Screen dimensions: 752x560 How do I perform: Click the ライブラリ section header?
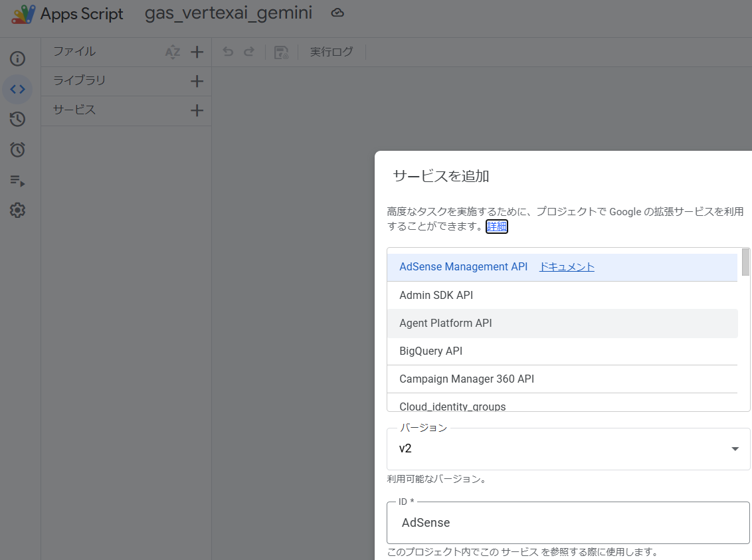click(79, 80)
